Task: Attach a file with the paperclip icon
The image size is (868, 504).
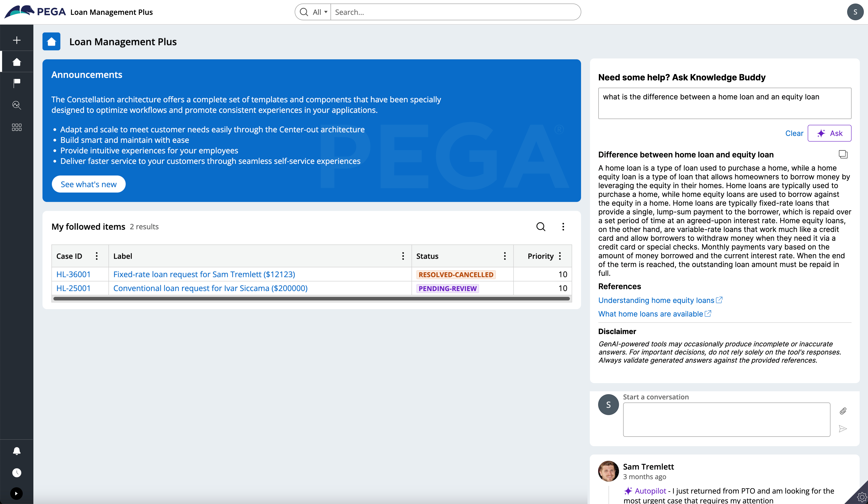Action: click(843, 411)
